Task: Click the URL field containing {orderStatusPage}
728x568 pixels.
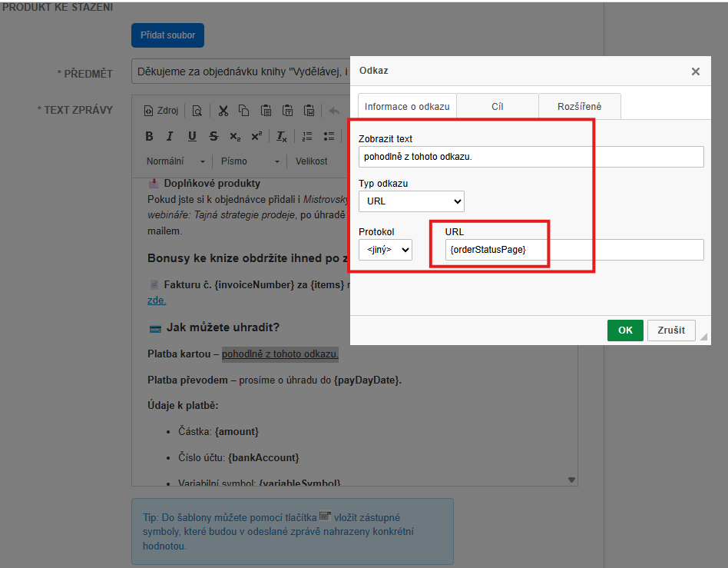Action: (x=574, y=250)
